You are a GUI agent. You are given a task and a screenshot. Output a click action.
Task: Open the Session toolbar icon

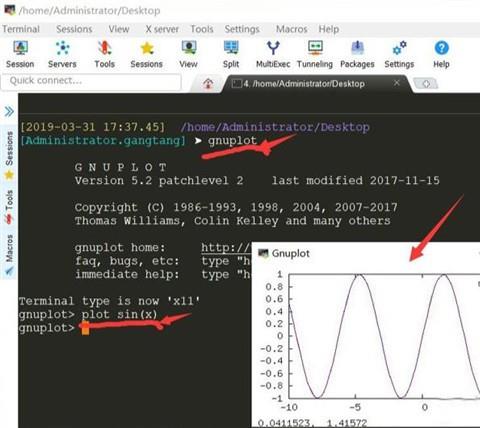tap(20, 54)
